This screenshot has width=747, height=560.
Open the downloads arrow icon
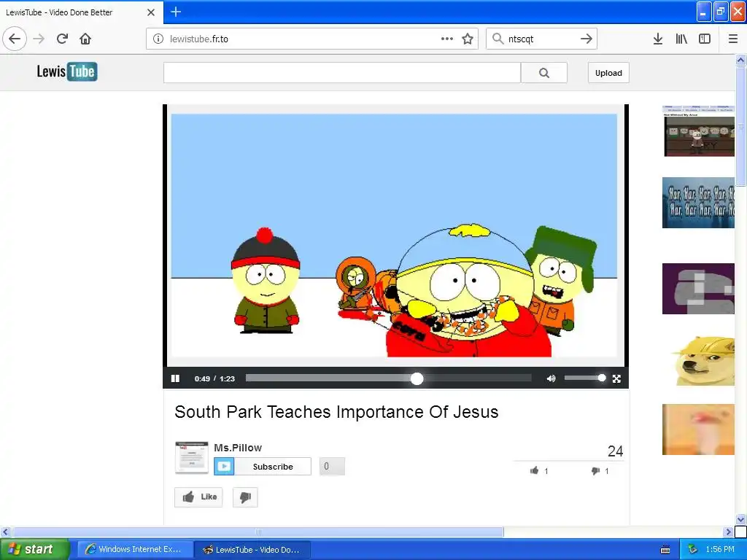658,39
